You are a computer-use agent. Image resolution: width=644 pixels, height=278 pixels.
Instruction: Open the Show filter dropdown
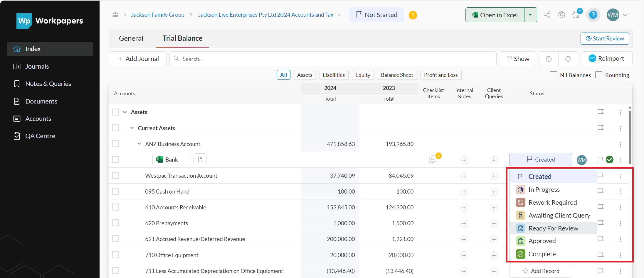pos(518,59)
